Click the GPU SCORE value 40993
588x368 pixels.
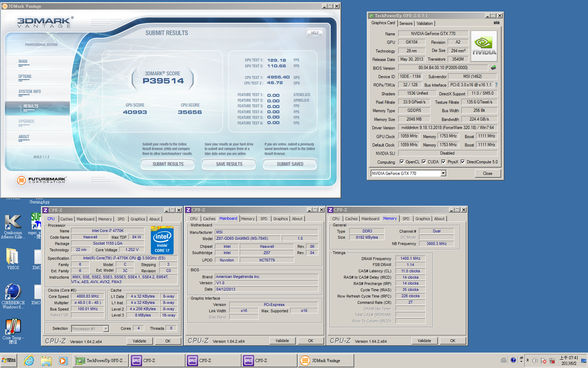click(135, 112)
